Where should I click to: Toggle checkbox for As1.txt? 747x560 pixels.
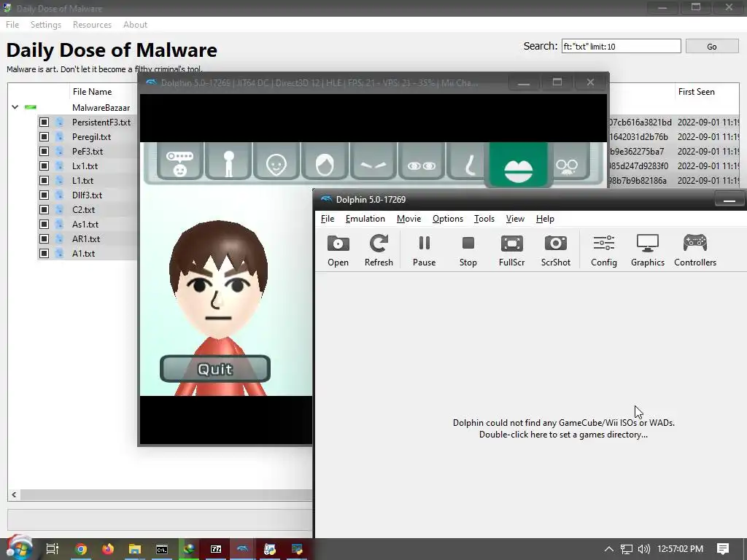click(x=44, y=225)
